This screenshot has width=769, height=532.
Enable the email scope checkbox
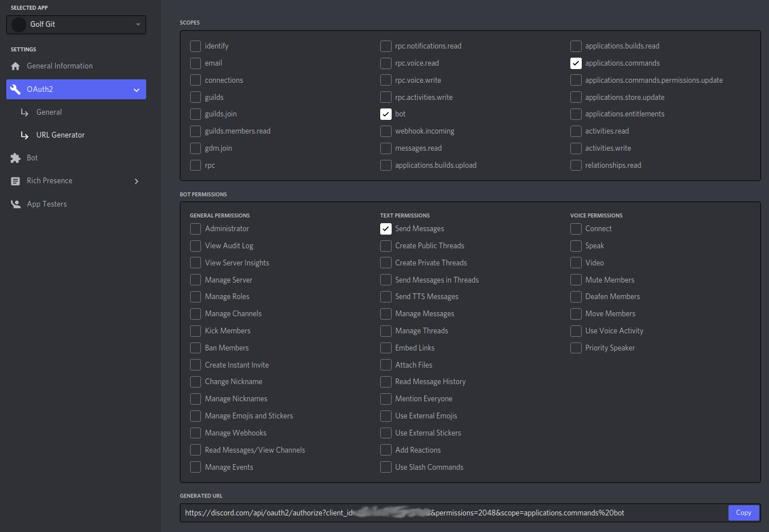tap(196, 63)
